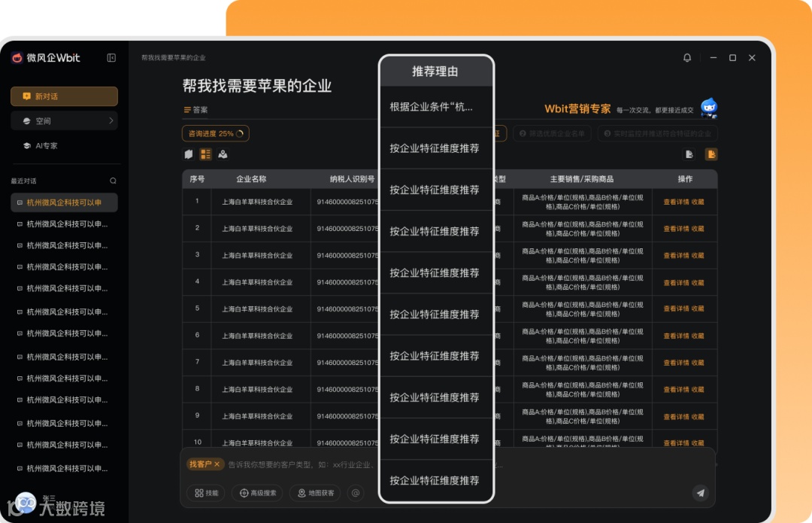This screenshot has width=812, height=523.
Task: Minimize the application window
Action: (x=713, y=57)
